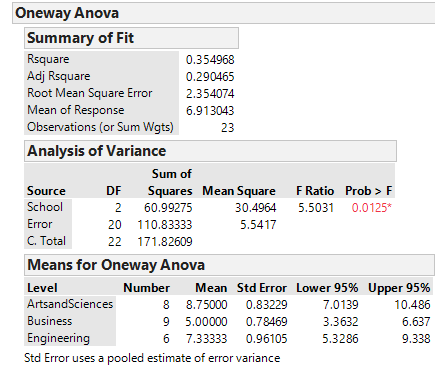Select the observations count 23

(x=228, y=128)
